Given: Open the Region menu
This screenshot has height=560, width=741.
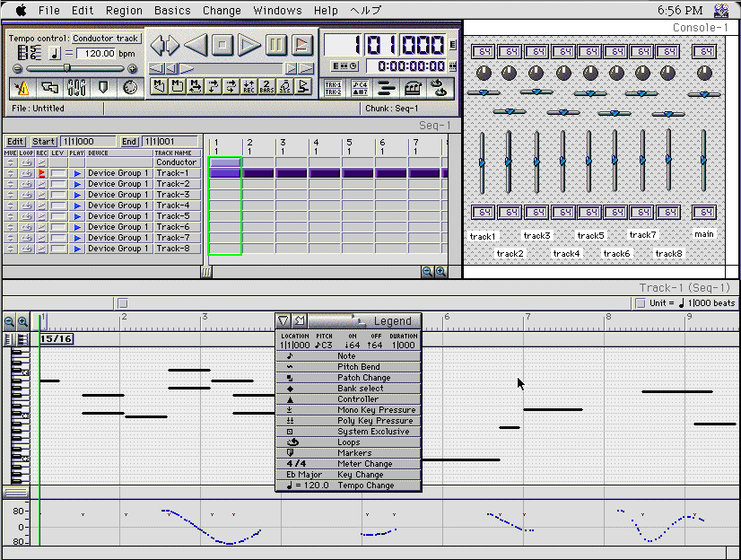Looking at the screenshot, I should (124, 10).
